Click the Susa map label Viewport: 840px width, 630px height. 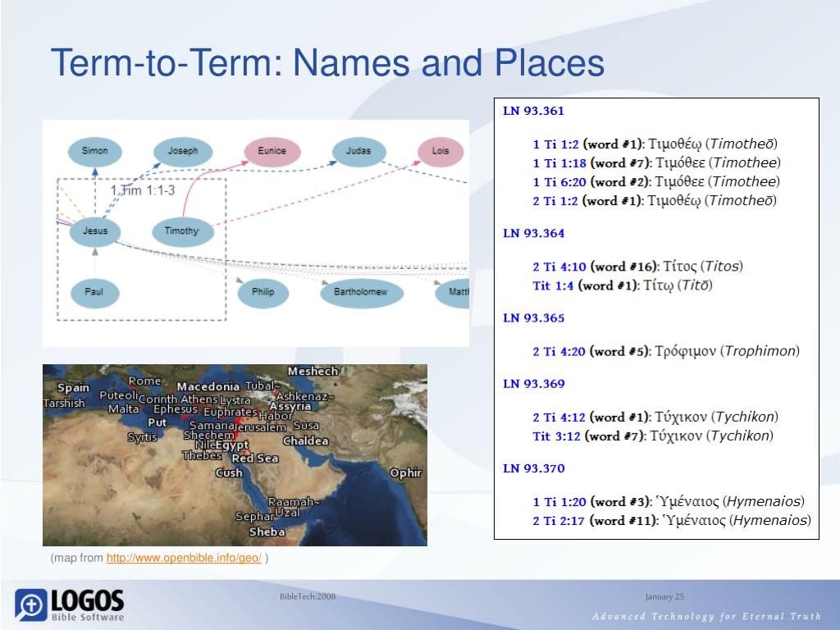click(307, 426)
